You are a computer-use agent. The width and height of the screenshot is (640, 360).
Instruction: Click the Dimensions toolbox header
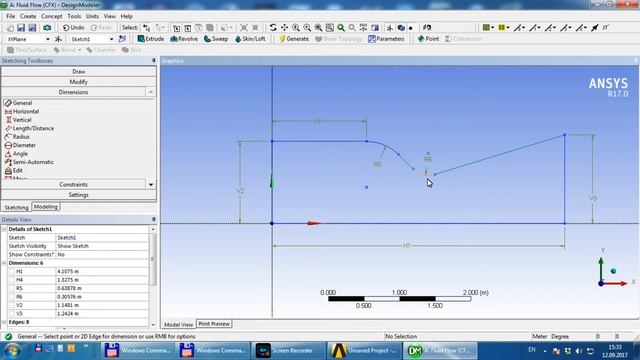pos(73,92)
